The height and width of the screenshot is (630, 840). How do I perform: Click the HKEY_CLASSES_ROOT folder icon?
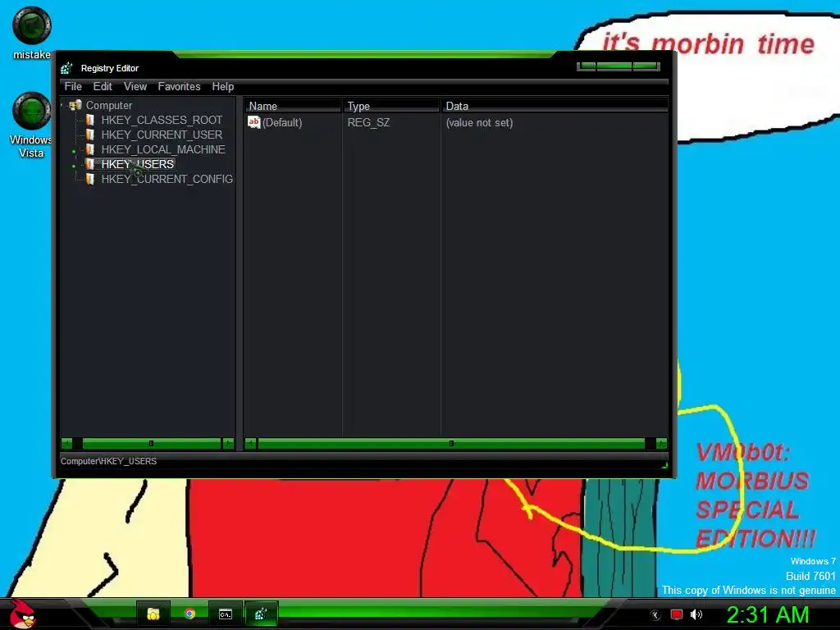(x=90, y=120)
